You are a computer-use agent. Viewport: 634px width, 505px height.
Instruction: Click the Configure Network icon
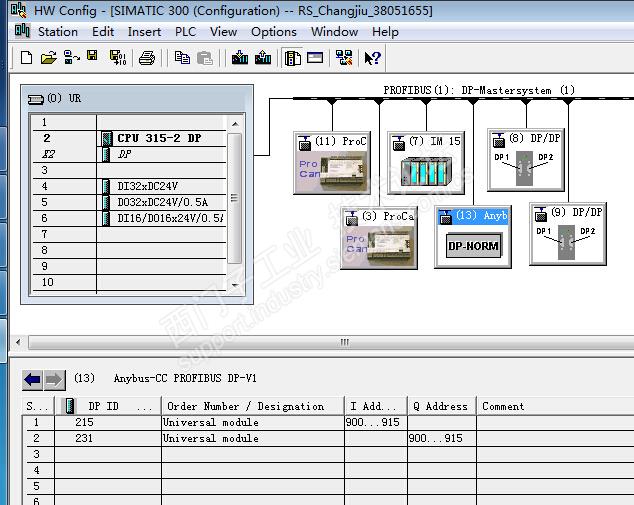[x=344, y=58]
